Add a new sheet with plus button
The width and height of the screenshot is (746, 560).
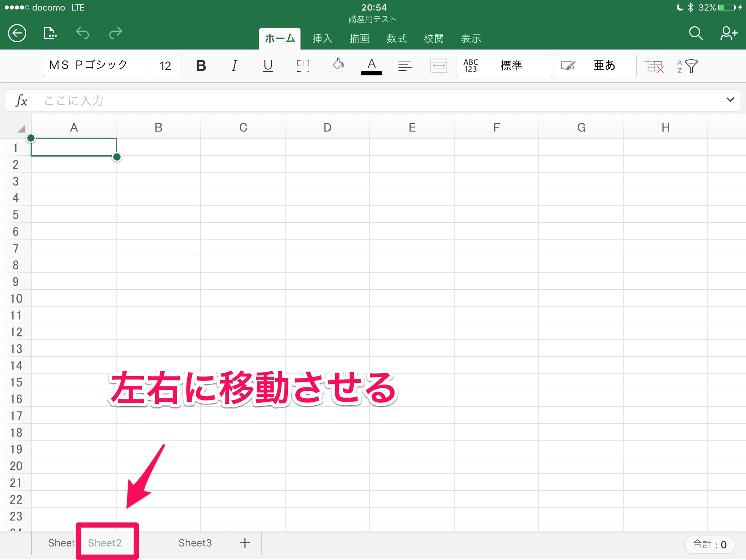pyautogui.click(x=245, y=543)
